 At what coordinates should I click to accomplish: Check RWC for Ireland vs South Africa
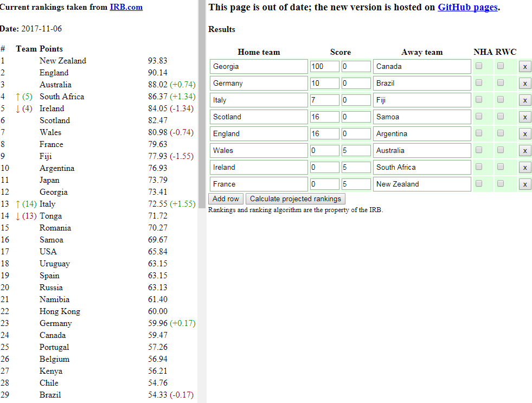[x=501, y=167]
